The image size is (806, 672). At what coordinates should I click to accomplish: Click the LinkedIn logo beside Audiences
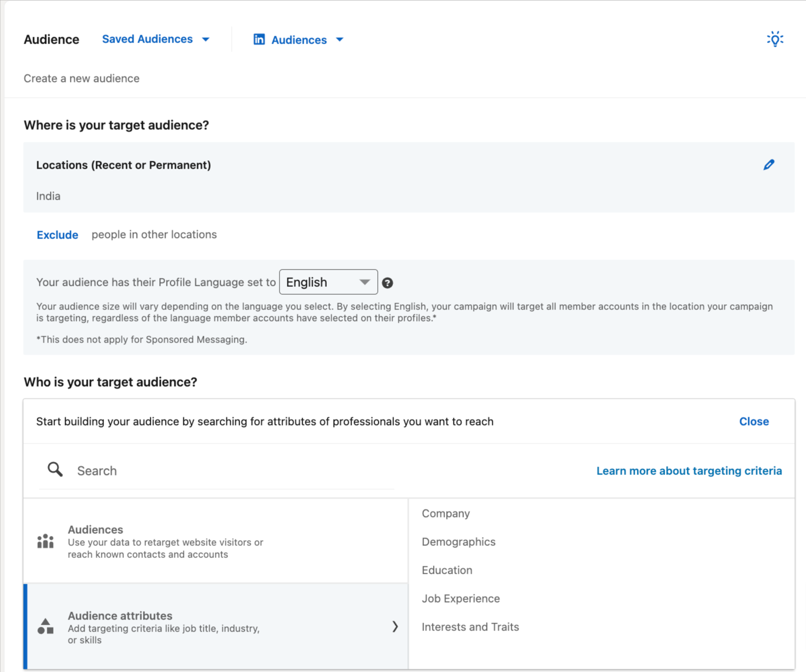point(259,39)
